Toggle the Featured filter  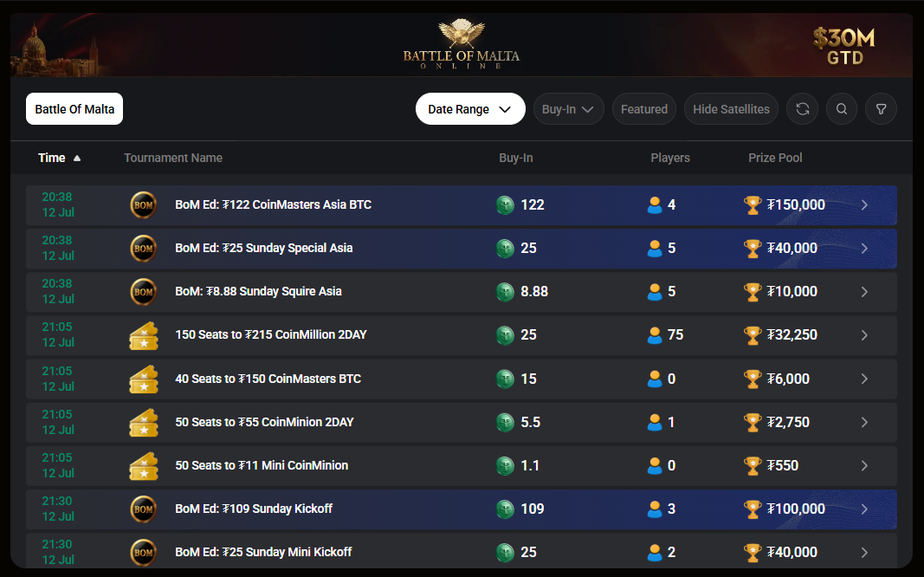pyautogui.click(x=644, y=109)
